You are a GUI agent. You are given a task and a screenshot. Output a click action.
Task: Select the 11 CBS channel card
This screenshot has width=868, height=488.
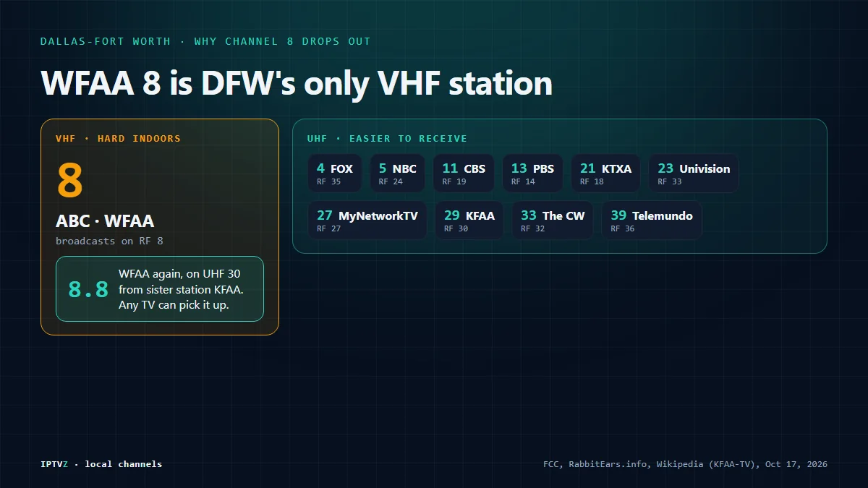click(464, 174)
